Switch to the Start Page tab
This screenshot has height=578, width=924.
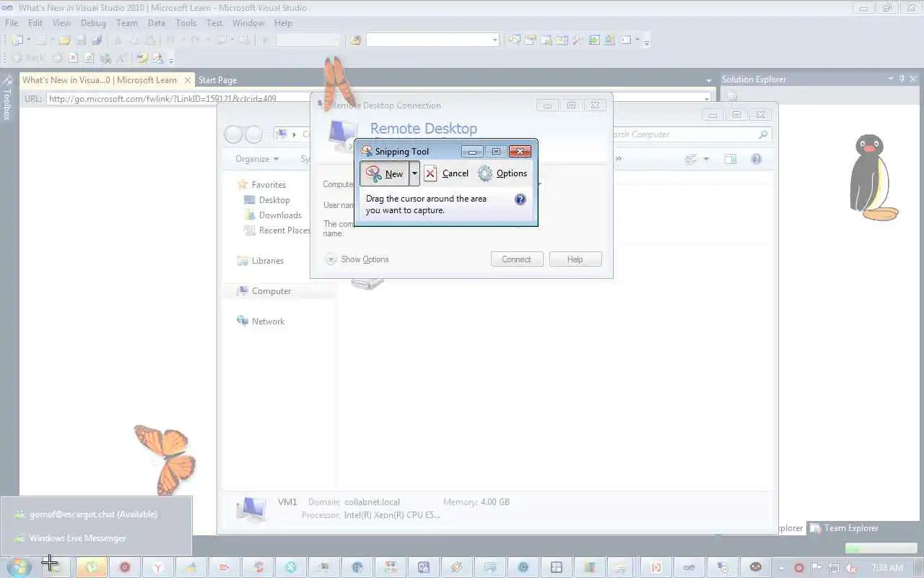click(x=217, y=80)
